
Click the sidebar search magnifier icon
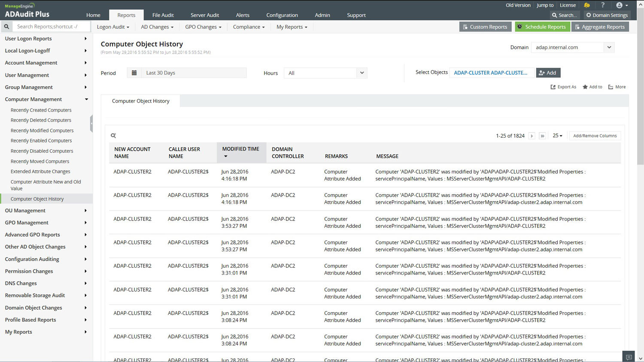point(6,27)
